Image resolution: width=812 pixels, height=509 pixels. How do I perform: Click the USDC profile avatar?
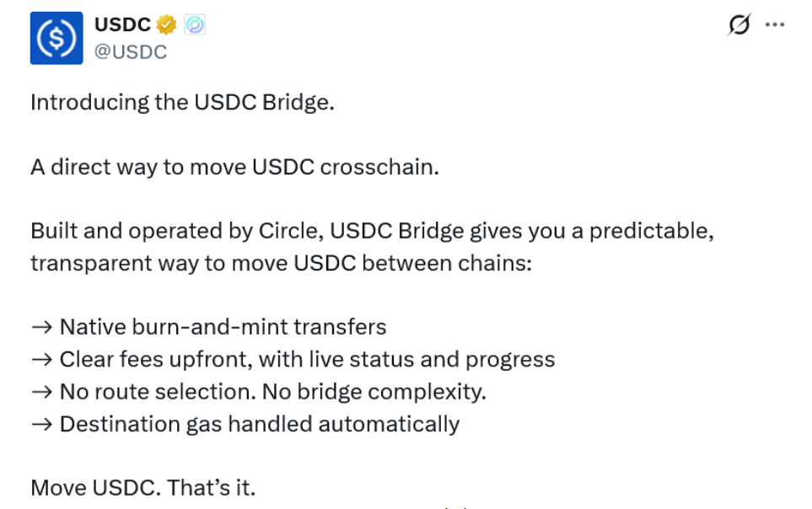coord(56,38)
